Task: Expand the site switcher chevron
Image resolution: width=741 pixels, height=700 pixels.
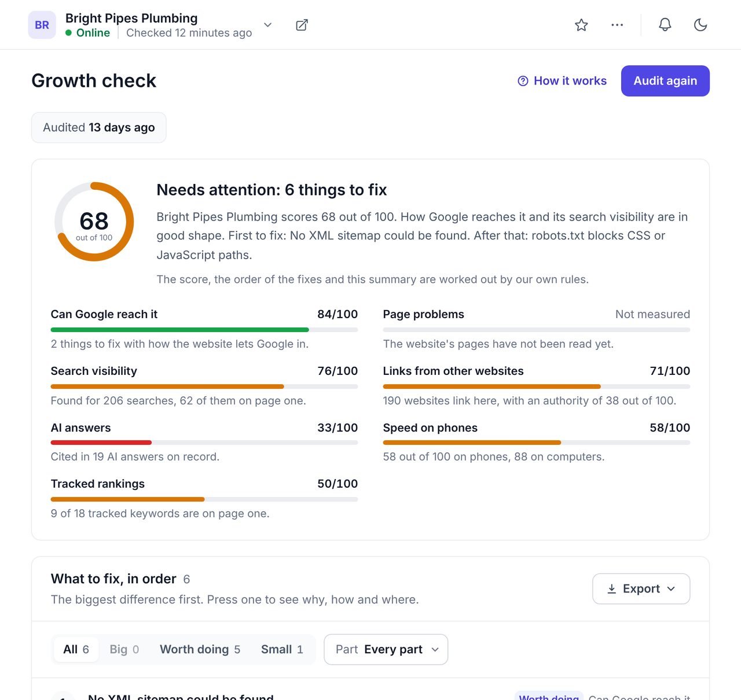Action: click(x=267, y=25)
